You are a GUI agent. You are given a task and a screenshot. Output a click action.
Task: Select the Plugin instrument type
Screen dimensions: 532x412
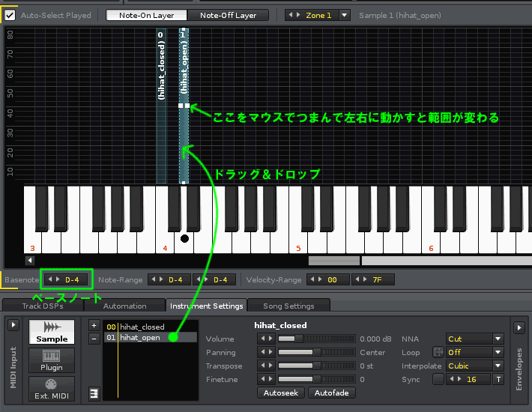click(52, 360)
